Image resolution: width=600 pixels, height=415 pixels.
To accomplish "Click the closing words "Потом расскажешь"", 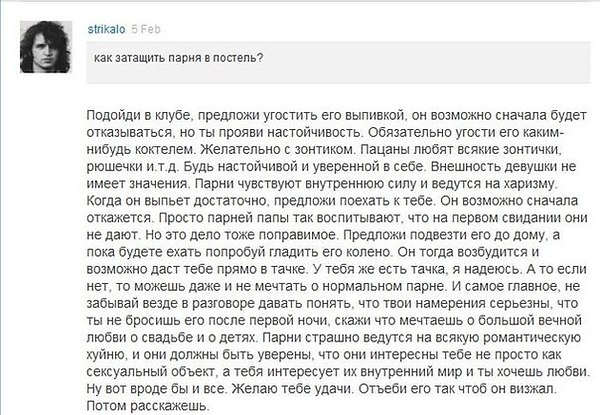I will (x=146, y=406).
